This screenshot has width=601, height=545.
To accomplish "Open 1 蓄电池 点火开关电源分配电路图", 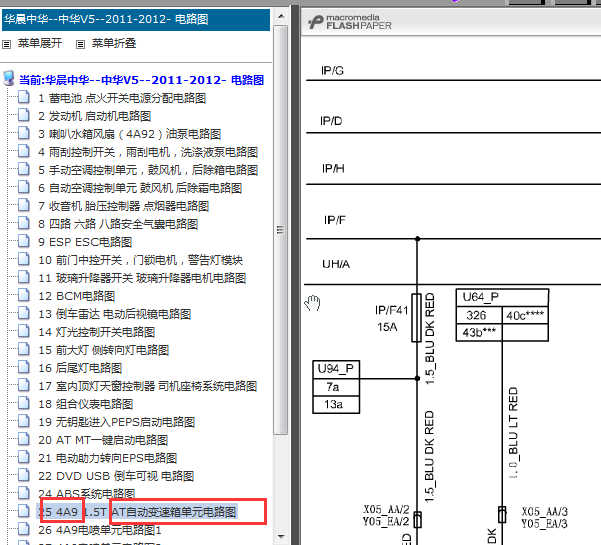I will coord(122,98).
